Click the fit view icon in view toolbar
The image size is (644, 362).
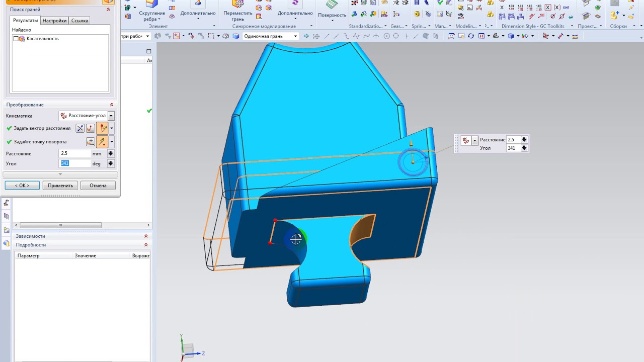[451, 36]
